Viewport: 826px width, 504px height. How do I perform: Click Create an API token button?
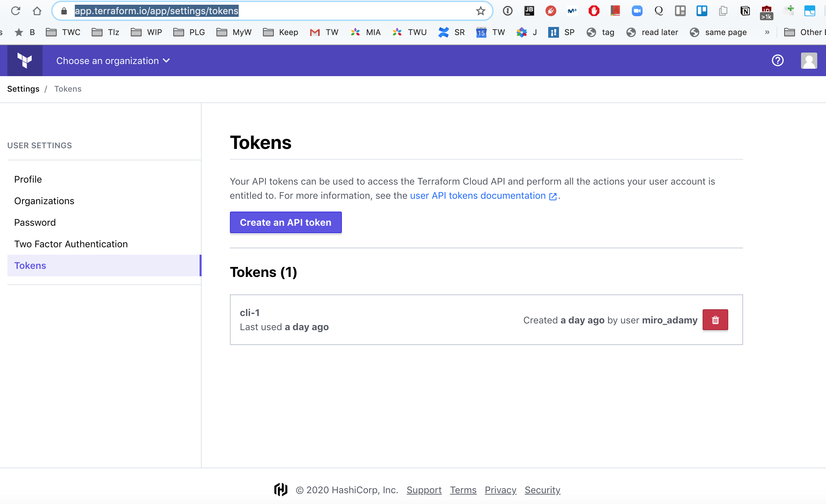(x=286, y=222)
